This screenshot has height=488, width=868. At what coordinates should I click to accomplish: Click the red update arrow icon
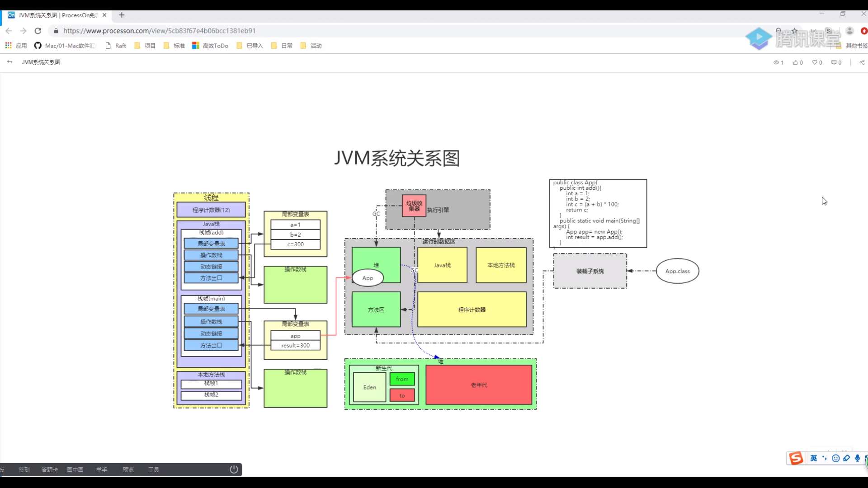(864, 31)
